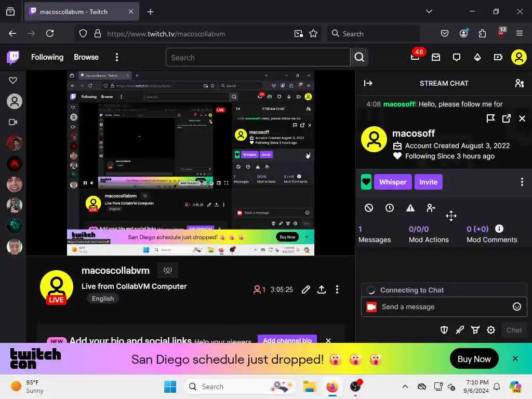Open the emote picker smiley icon

click(516, 307)
